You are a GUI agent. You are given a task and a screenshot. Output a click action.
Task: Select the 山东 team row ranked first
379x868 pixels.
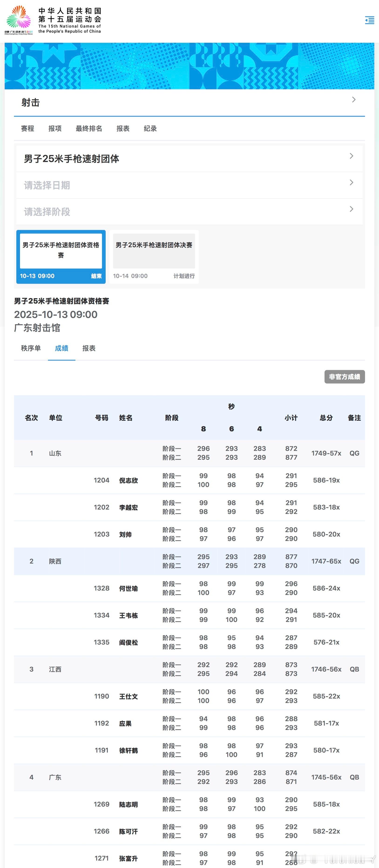[x=55, y=453]
